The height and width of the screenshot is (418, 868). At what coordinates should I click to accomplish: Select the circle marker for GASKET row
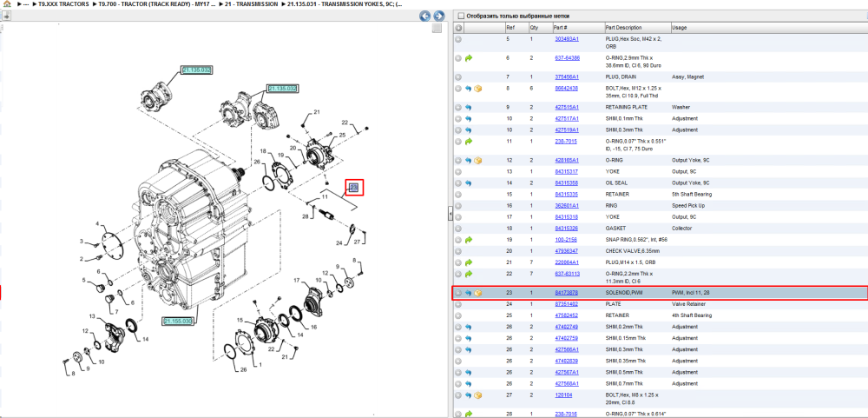pos(458,228)
